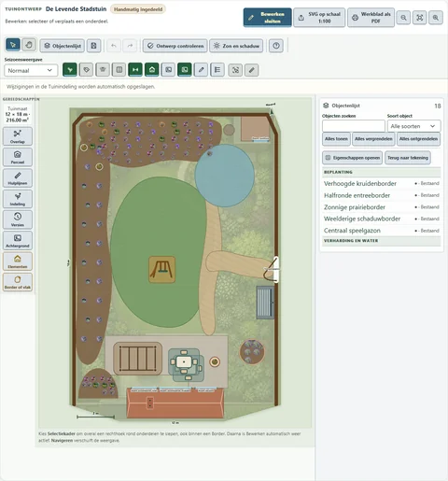
Task: Open the Soort object Alle soorten dropdown
Action: [x=413, y=126]
